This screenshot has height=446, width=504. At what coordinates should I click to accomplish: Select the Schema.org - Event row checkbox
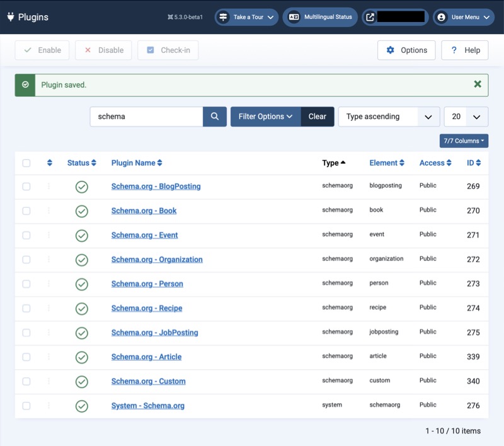[x=26, y=236]
